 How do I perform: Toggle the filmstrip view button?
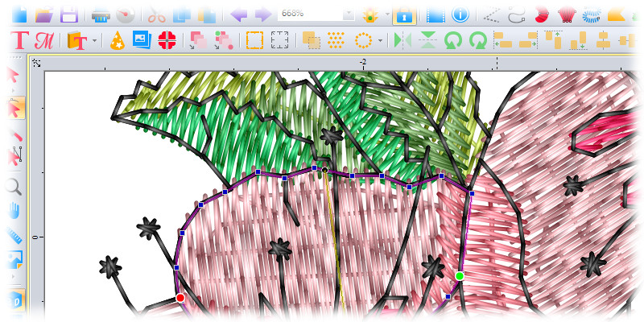pyautogui.click(x=436, y=14)
